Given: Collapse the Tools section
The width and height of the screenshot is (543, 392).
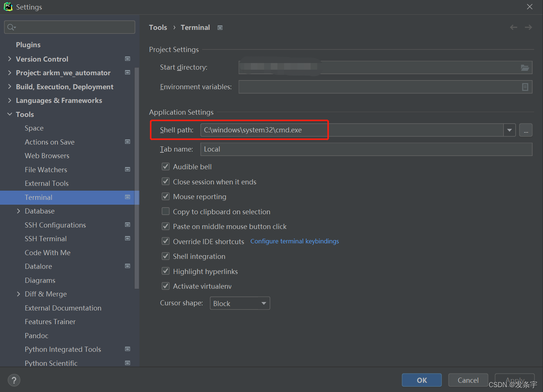Looking at the screenshot, I should click(10, 114).
